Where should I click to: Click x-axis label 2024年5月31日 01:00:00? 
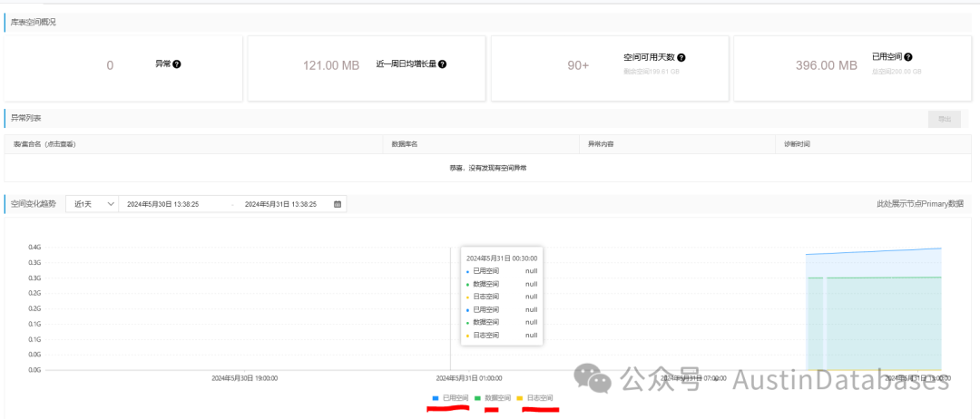tap(469, 378)
